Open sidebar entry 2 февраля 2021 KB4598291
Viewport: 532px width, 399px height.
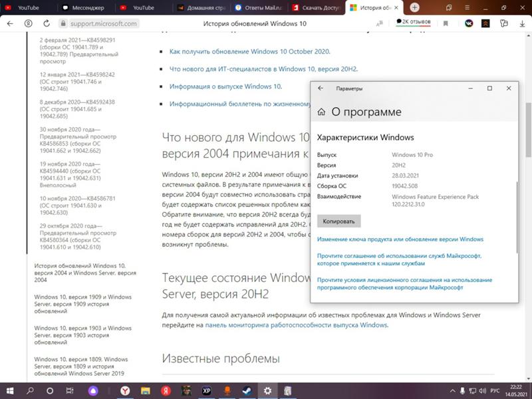coord(78,51)
